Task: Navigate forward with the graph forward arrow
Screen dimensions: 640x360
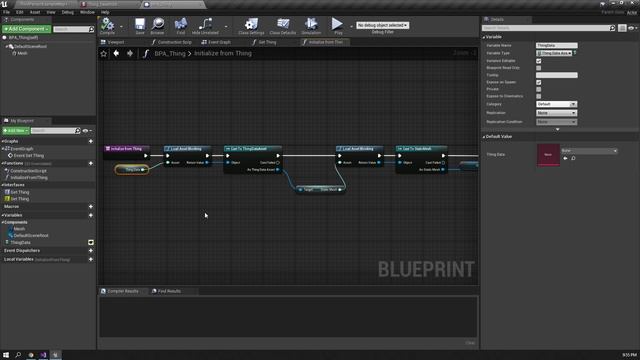Action: tap(130, 53)
